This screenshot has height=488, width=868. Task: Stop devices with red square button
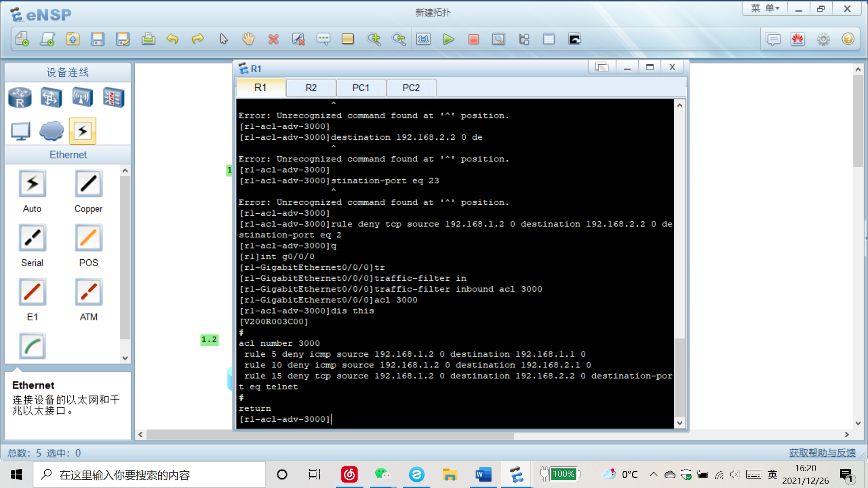[473, 39]
